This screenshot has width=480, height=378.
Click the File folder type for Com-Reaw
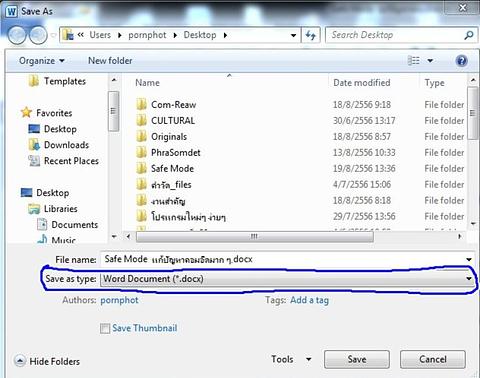(x=444, y=105)
